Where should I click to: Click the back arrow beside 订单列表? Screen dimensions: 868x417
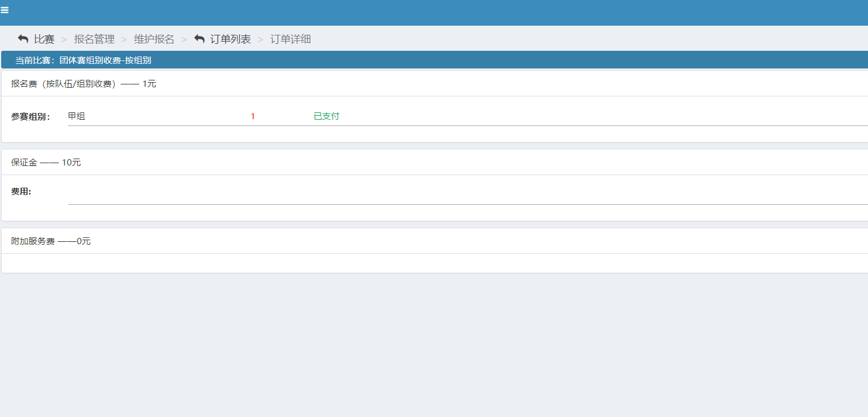pos(199,39)
